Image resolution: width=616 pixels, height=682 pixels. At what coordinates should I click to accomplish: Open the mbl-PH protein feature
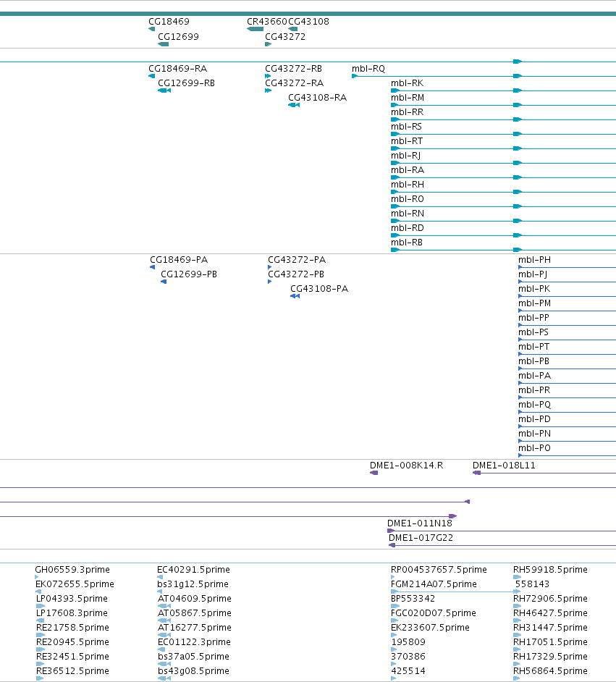click(534, 260)
